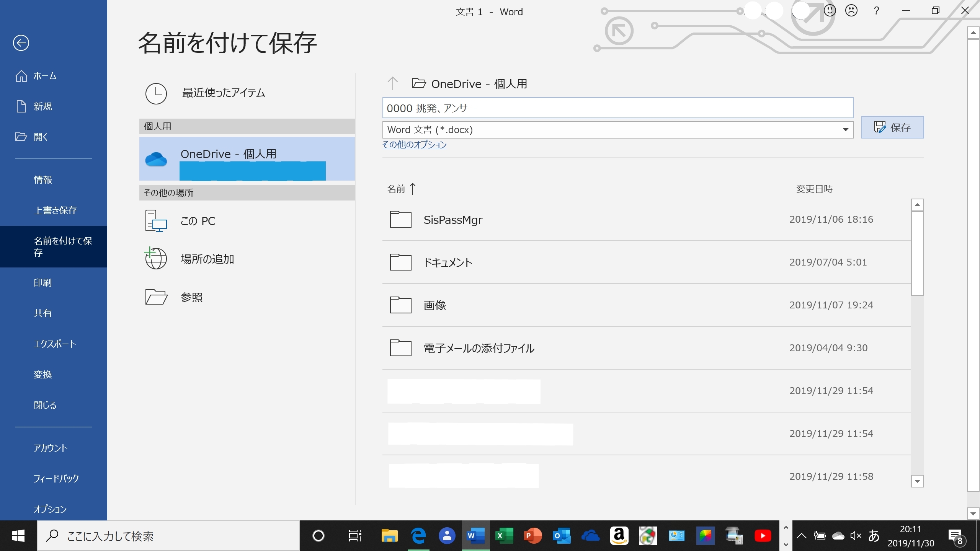980x551 pixels.
Task: Open the ドキュメント folder
Action: click(647, 262)
